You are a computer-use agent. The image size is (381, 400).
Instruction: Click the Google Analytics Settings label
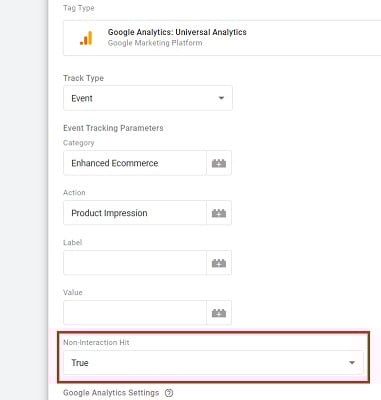111,393
